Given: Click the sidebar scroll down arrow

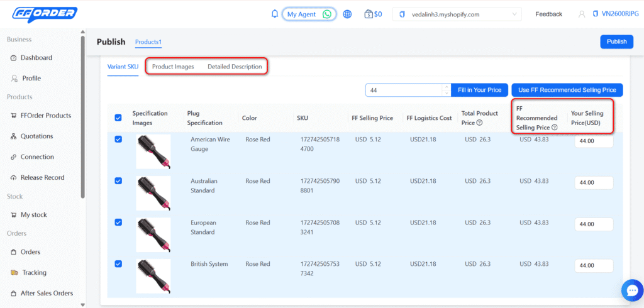Looking at the screenshot, I should pyautogui.click(x=83, y=305).
